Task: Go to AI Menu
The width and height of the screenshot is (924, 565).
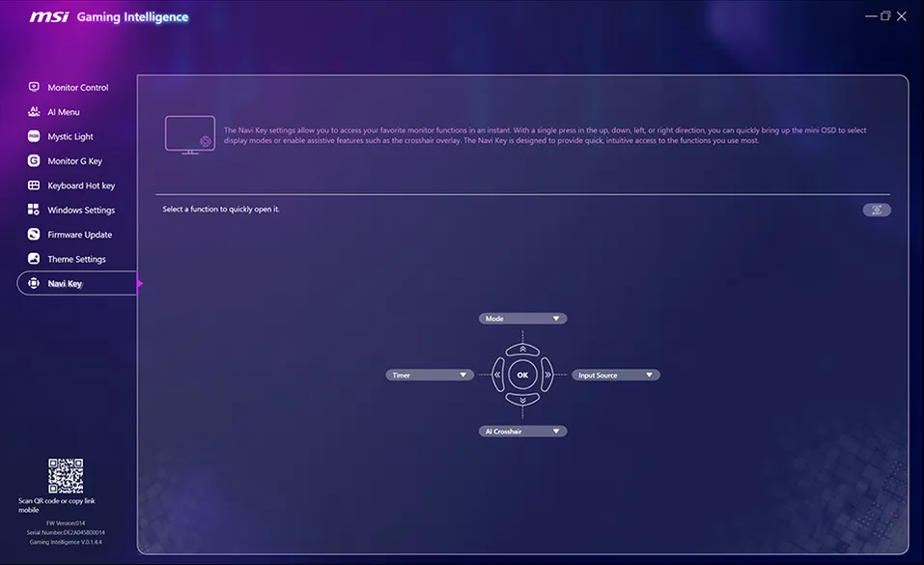Action: (64, 112)
